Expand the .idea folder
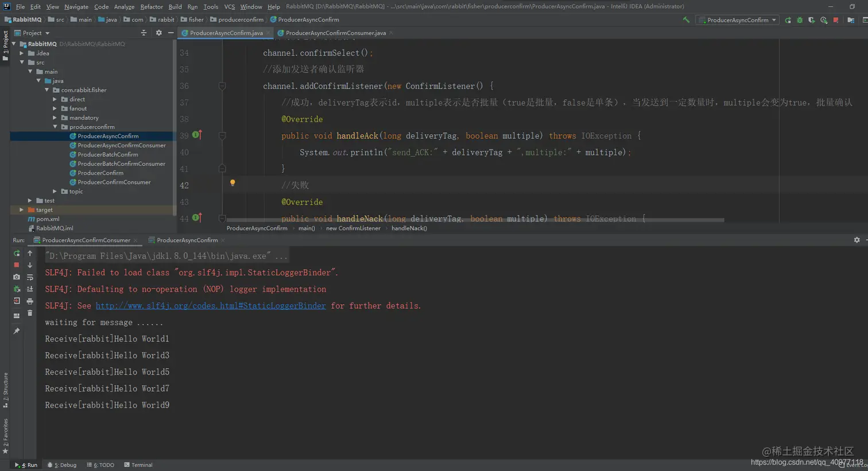The width and height of the screenshot is (868, 471). tap(22, 53)
